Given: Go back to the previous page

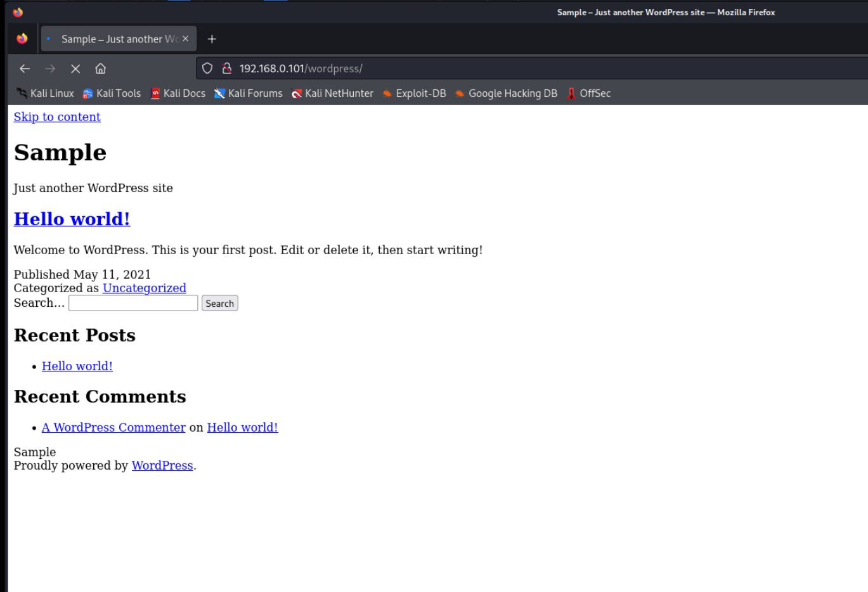Looking at the screenshot, I should tap(25, 68).
